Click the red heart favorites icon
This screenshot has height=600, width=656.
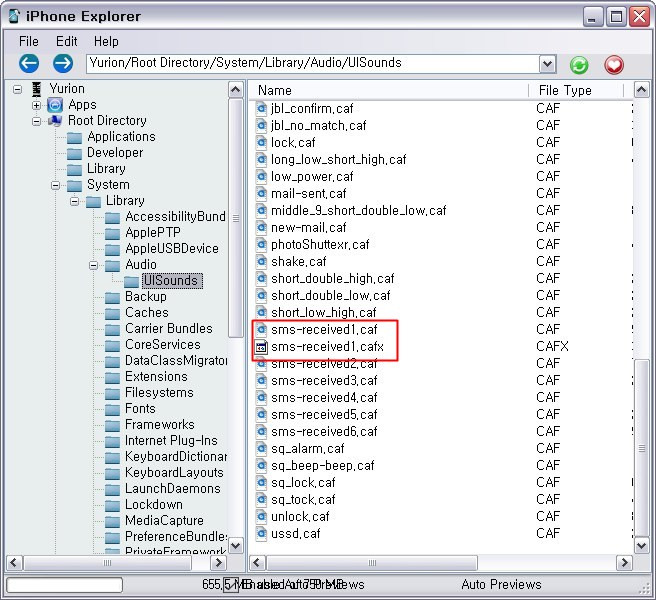tap(614, 65)
